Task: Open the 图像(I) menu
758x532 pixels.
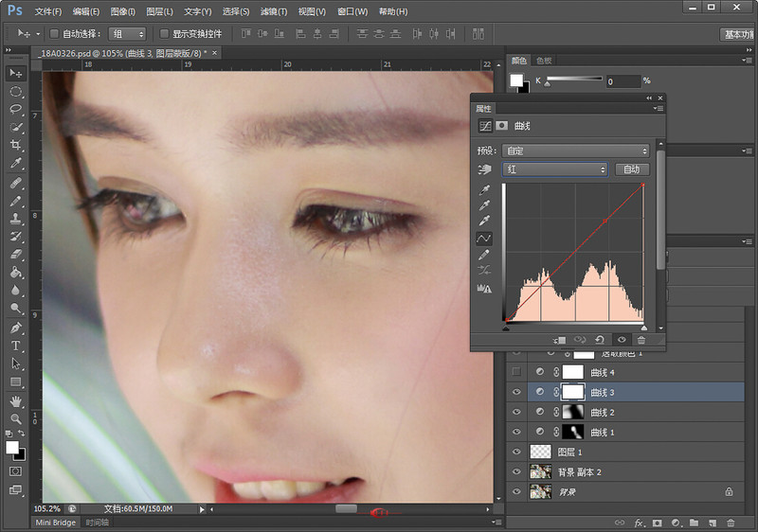Action: [123, 11]
